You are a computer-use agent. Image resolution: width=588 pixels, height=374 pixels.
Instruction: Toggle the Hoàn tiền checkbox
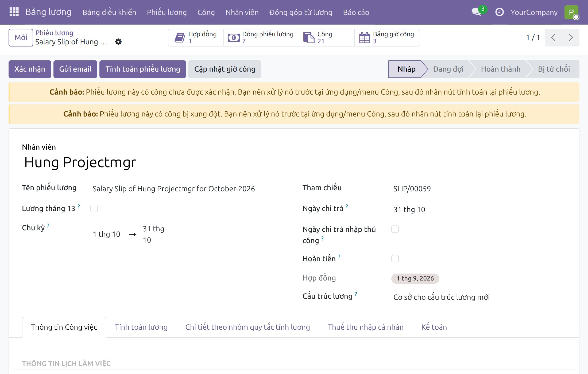[x=395, y=259]
